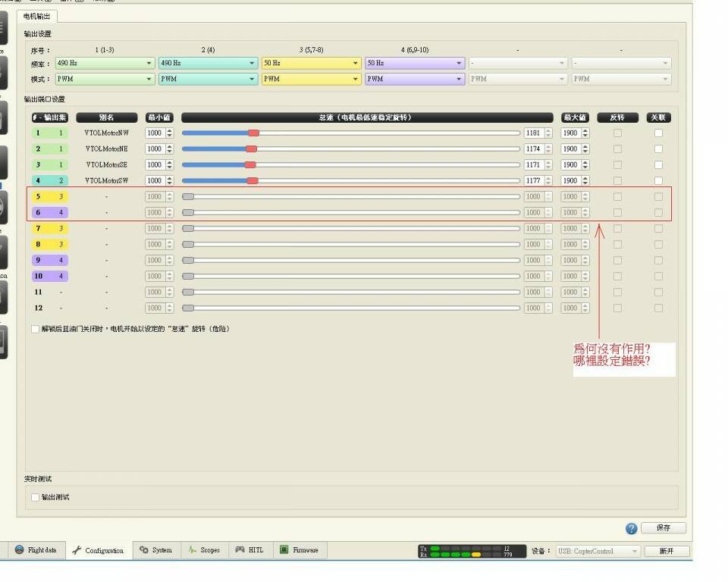Toggle 反转 reverse checkbox for VTOLMotorNE
Screen dimensions: 728x582
pos(617,149)
